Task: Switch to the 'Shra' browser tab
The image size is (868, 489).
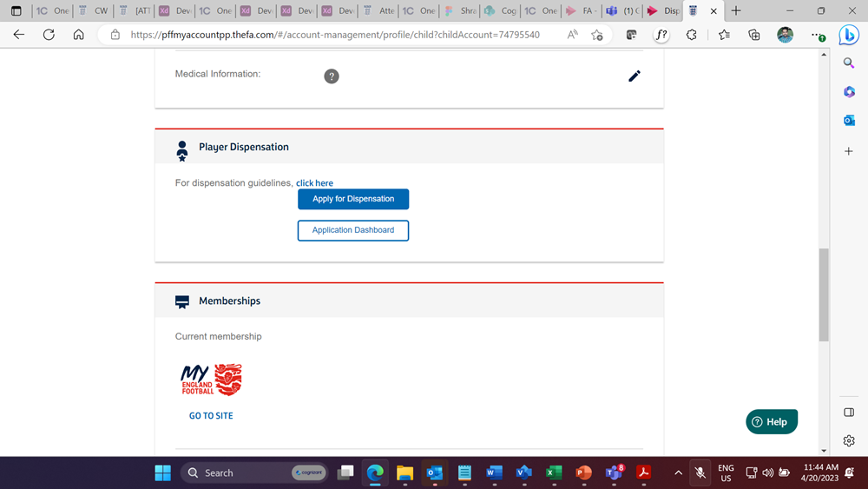Action: tap(462, 11)
